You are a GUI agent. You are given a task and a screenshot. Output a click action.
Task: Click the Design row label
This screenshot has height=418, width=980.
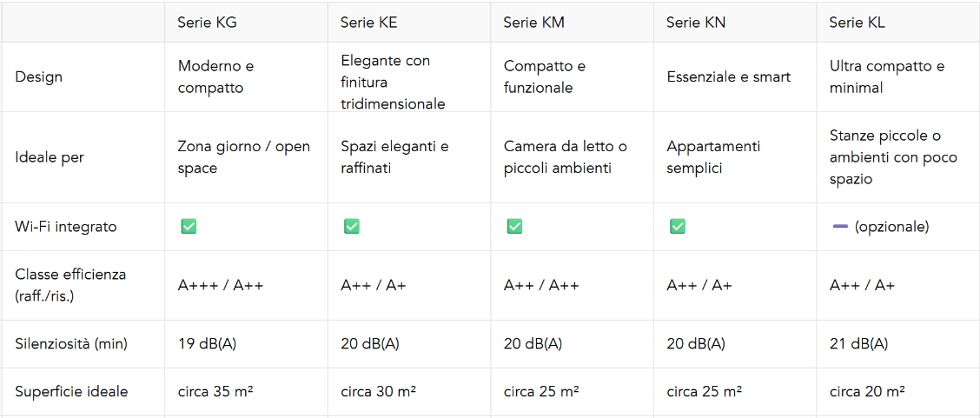click(39, 77)
